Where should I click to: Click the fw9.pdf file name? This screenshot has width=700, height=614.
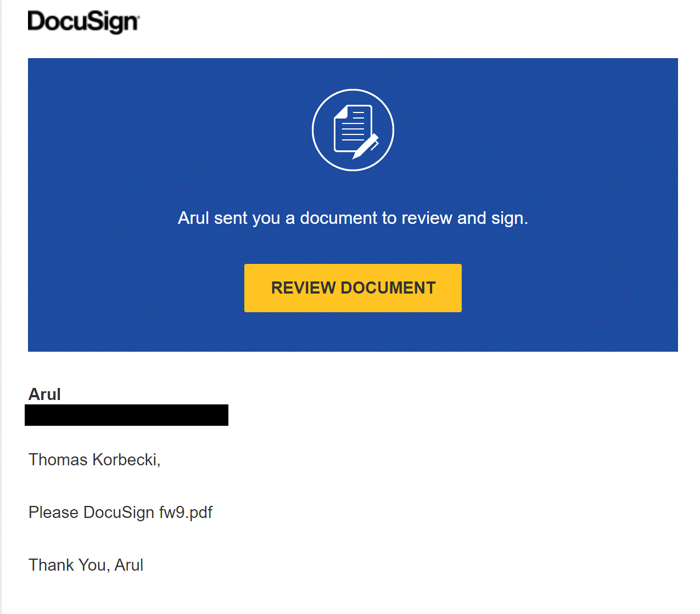pos(186,512)
